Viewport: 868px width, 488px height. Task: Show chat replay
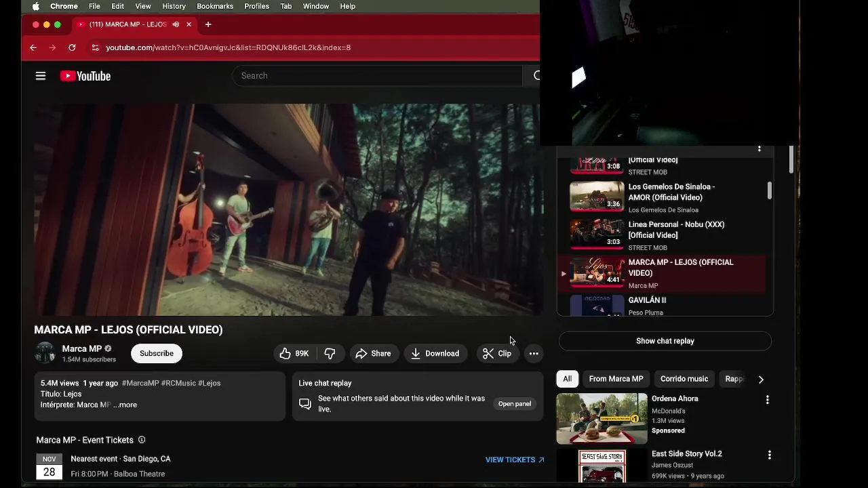(x=665, y=341)
